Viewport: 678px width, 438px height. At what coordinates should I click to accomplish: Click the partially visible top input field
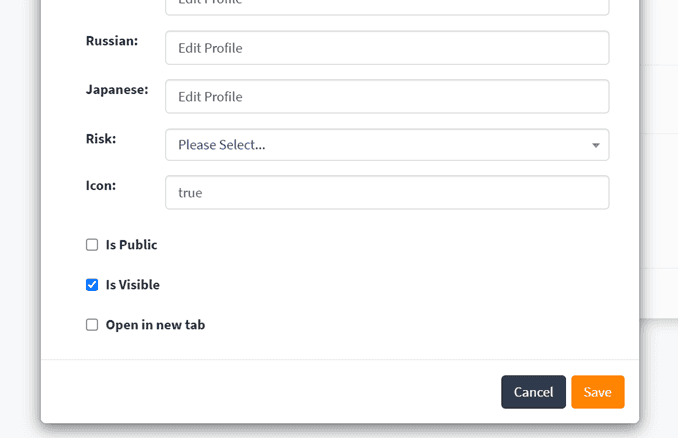(387, 5)
